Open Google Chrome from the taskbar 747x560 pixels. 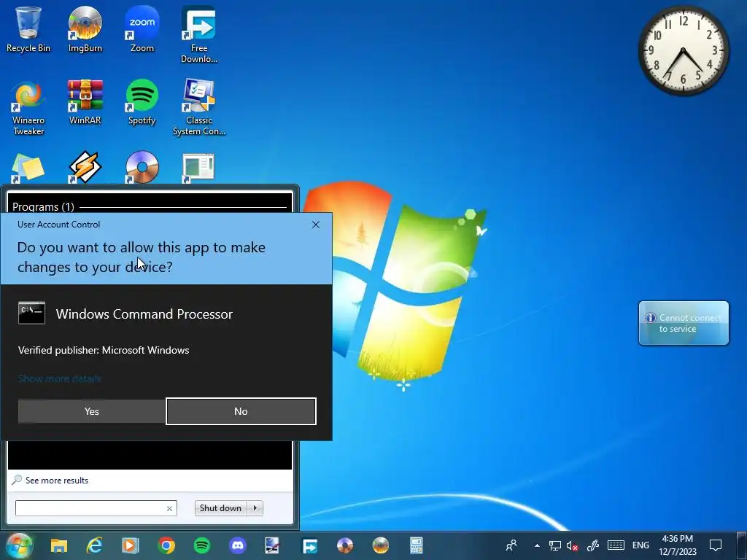(x=166, y=545)
